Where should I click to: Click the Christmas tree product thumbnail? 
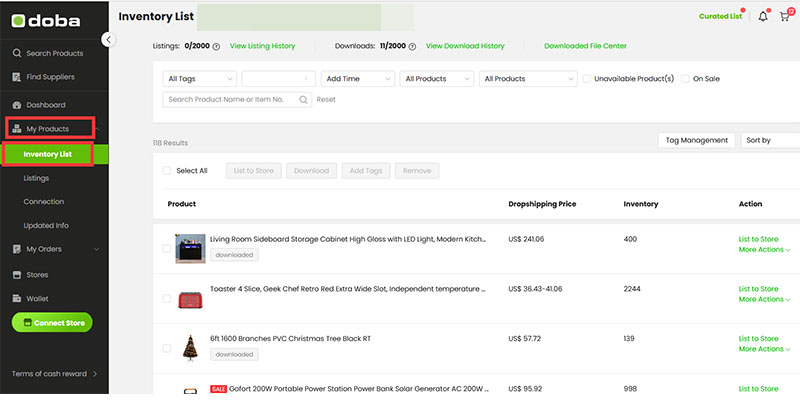coord(190,348)
